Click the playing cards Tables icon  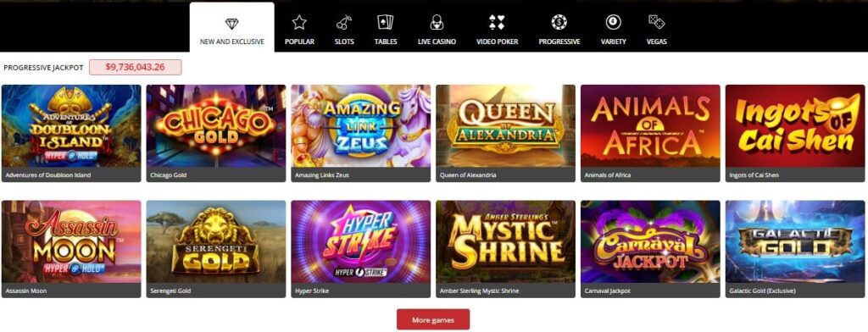coord(386,22)
